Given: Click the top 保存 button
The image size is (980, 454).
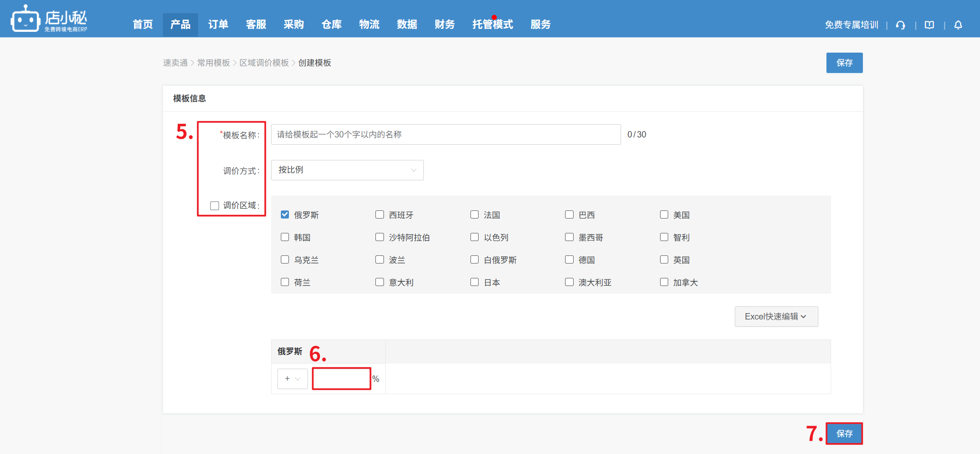Looking at the screenshot, I should [844, 63].
